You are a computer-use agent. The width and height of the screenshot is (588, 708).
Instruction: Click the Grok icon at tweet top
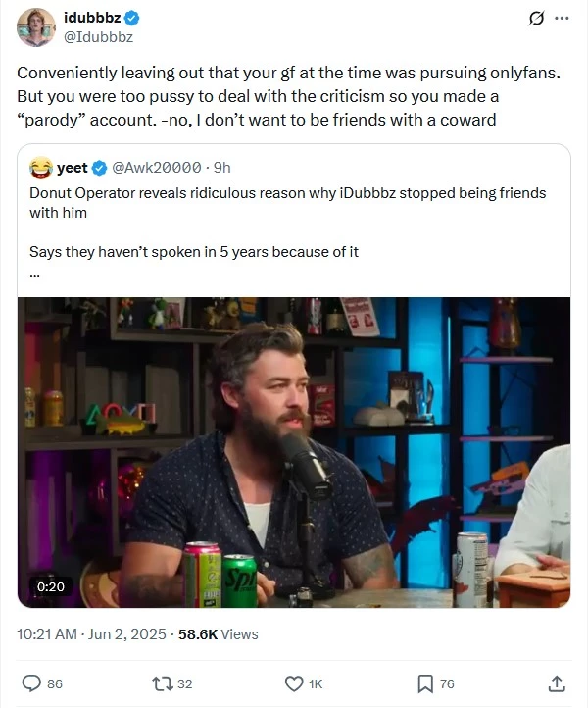tap(536, 19)
